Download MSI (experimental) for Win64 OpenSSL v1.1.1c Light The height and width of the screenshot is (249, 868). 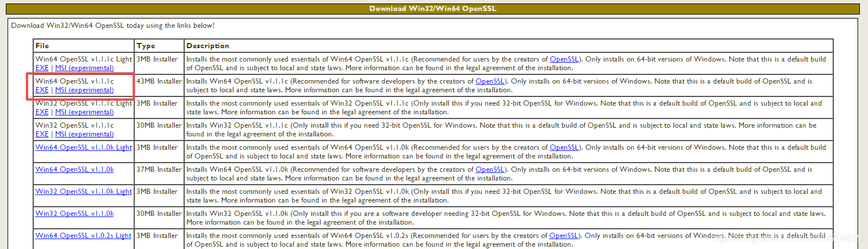(x=84, y=68)
